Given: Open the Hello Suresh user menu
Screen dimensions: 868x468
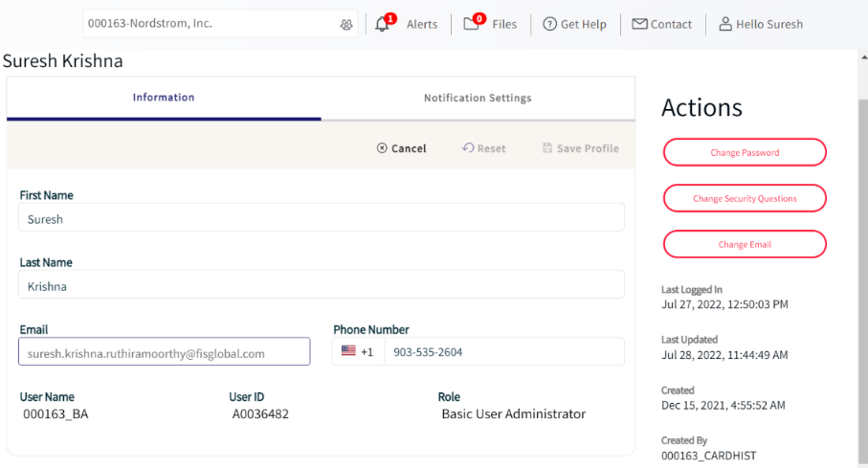Looking at the screenshot, I should 761,24.
